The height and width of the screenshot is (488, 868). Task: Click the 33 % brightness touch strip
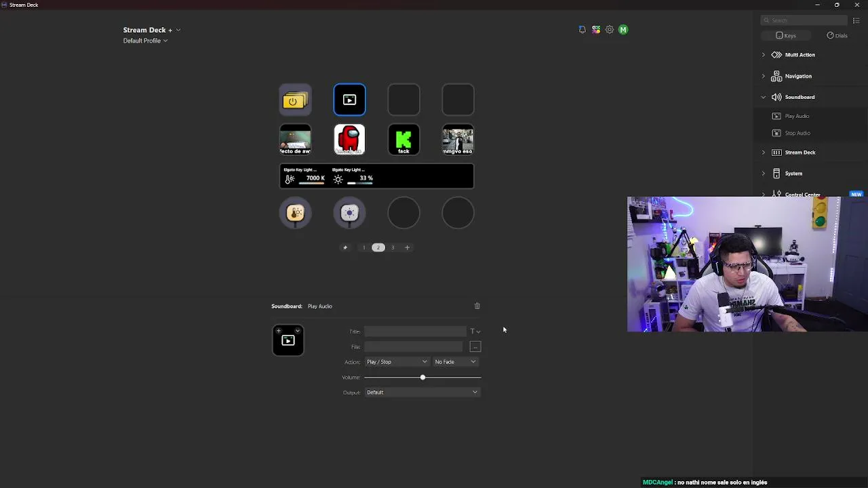[x=353, y=176]
